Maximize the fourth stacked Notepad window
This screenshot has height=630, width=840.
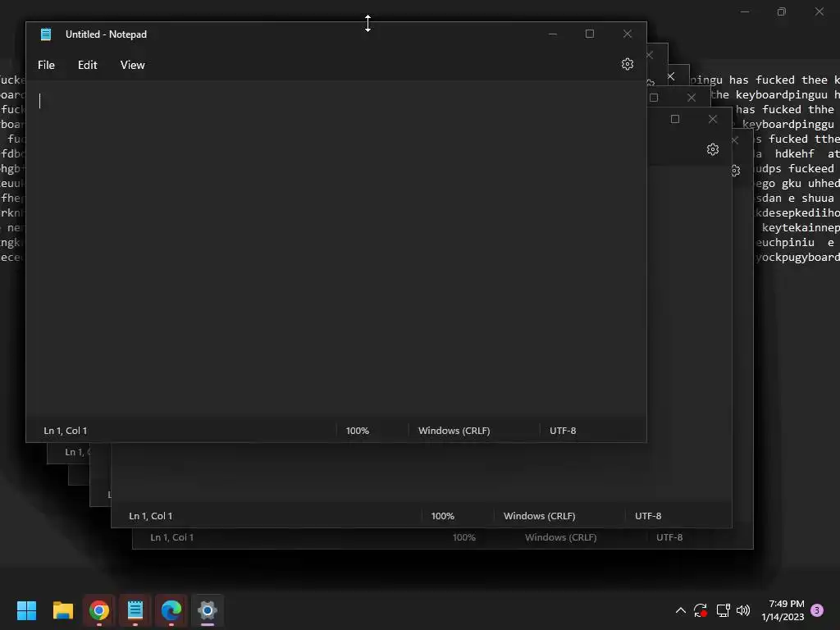point(654,98)
